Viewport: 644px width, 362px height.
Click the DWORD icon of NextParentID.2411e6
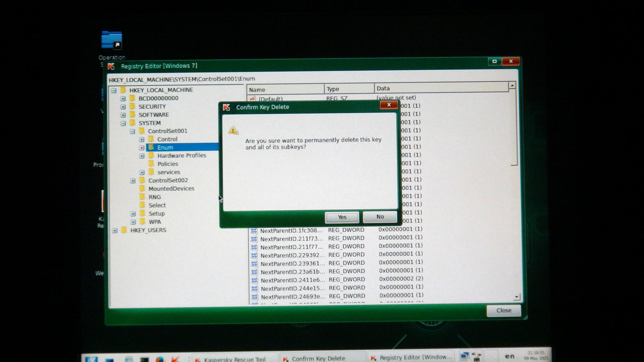(x=255, y=280)
